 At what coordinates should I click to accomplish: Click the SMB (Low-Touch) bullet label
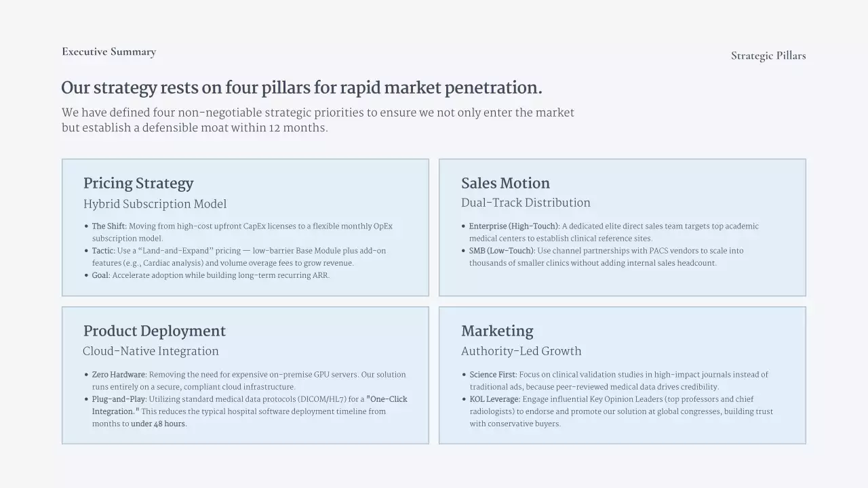[502, 251]
